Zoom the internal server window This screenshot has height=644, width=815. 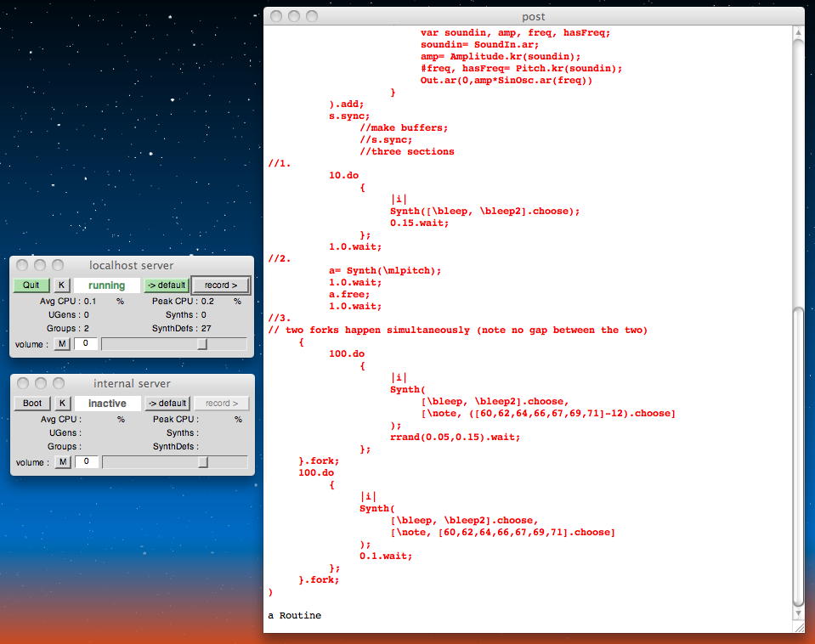click(x=58, y=383)
